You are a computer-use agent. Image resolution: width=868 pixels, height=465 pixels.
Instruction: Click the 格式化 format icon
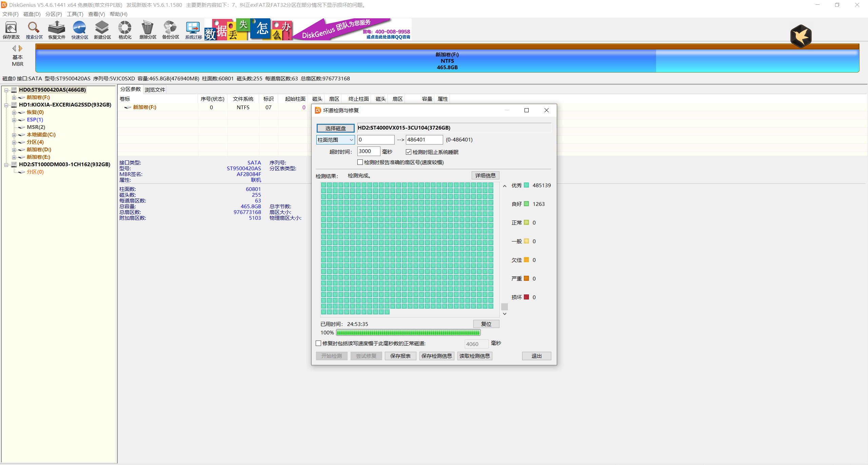[125, 30]
